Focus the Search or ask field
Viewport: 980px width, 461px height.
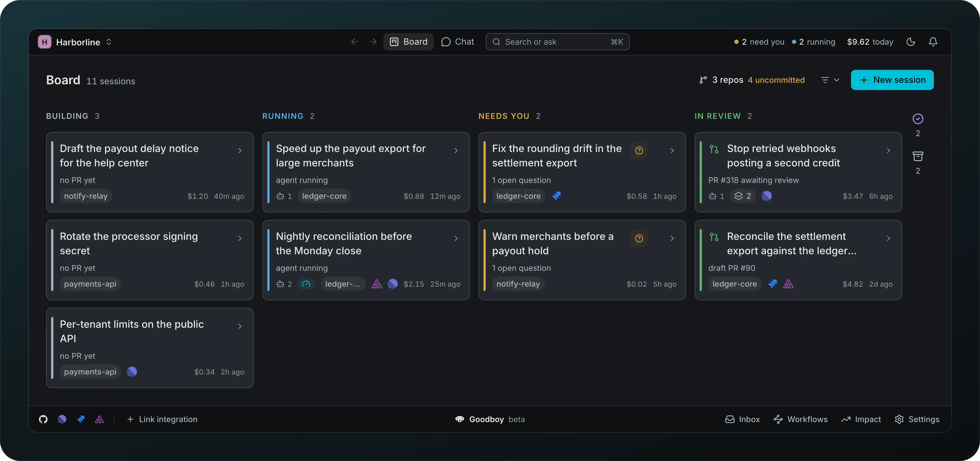(x=557, y=42)
